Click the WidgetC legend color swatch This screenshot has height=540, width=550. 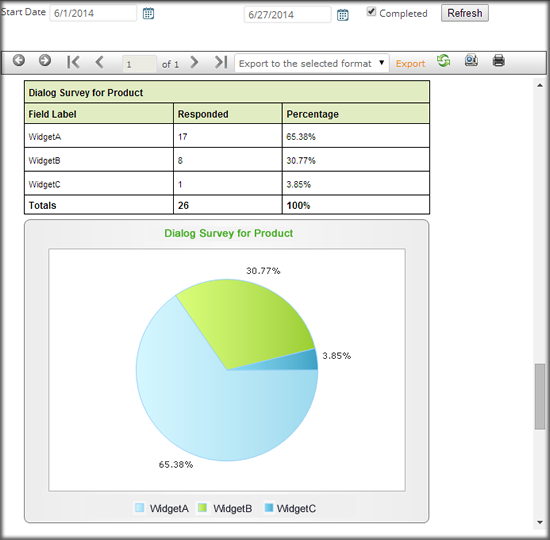coord(269,507)
